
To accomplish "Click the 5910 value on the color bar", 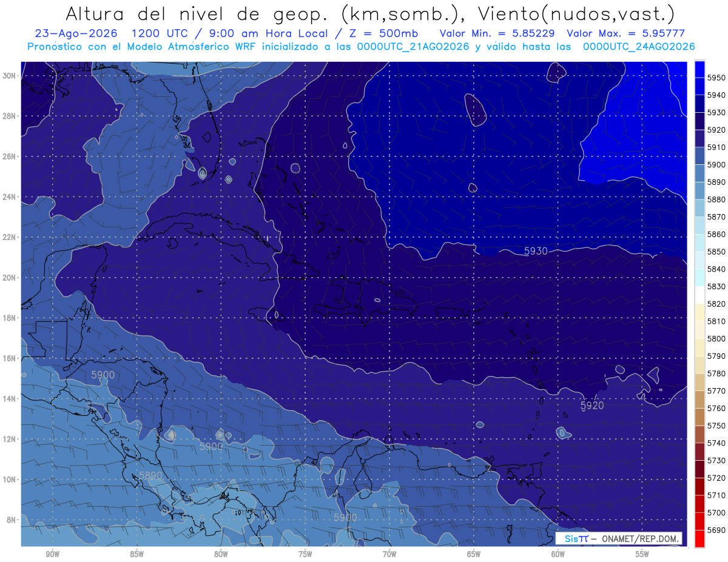I will (x=716, y=147).
